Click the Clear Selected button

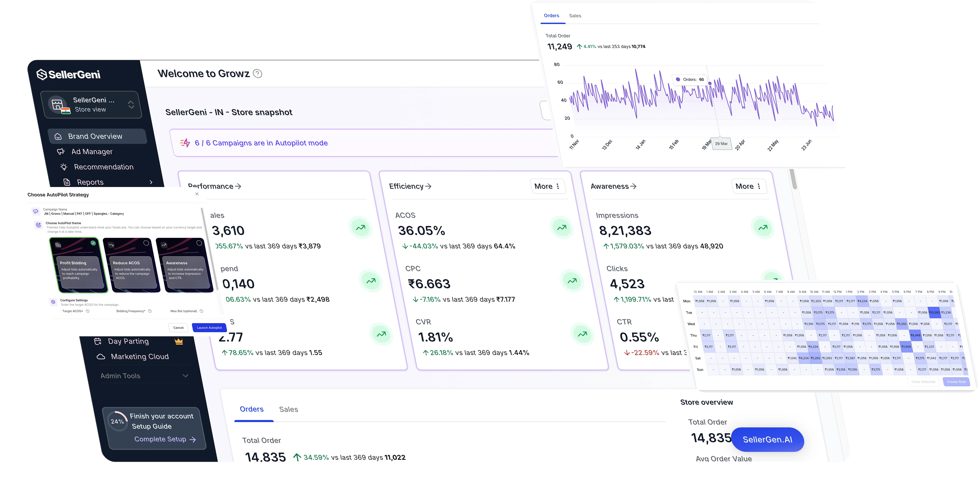pyautogui.click(x=923, y=381)
